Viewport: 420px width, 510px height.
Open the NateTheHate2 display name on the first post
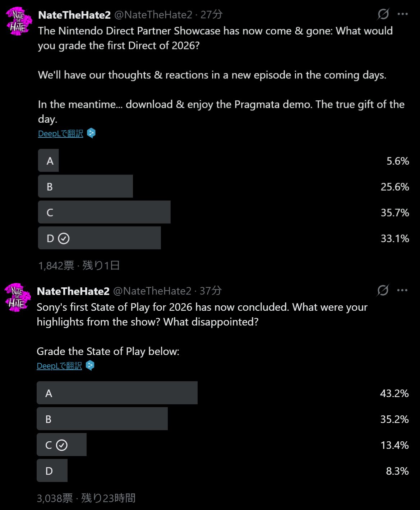coord(74,15)
